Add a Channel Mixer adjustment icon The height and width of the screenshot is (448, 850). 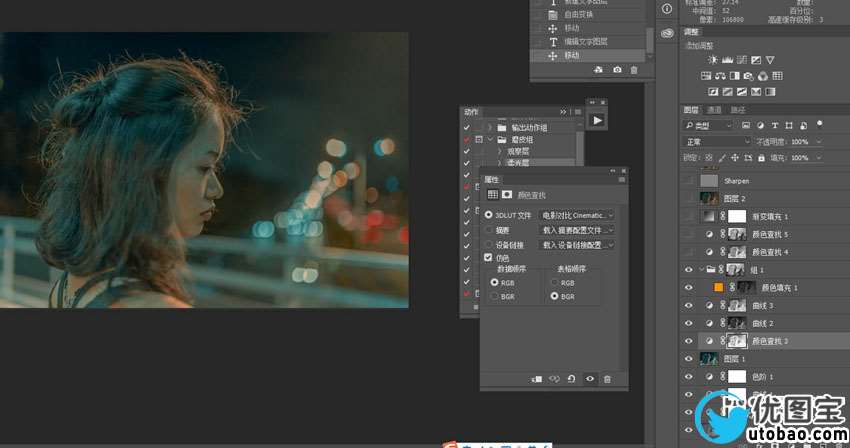click(x=763, y=76)
